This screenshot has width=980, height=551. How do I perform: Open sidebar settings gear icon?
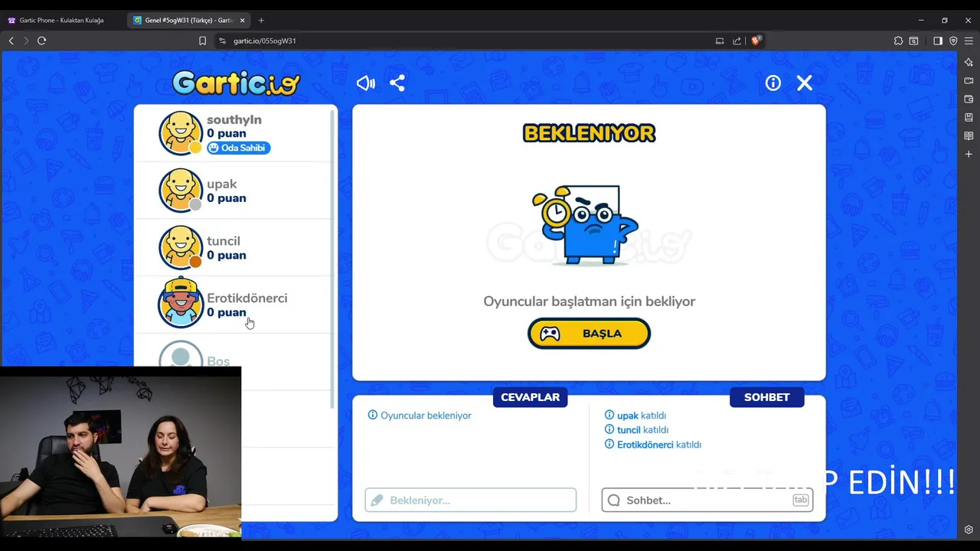[x=969, y=530]
